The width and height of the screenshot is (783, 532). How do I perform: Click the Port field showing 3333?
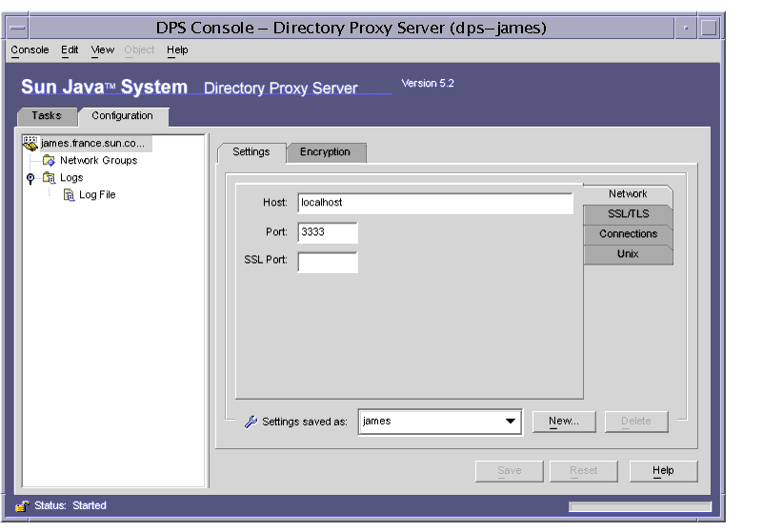coord(328,232)
